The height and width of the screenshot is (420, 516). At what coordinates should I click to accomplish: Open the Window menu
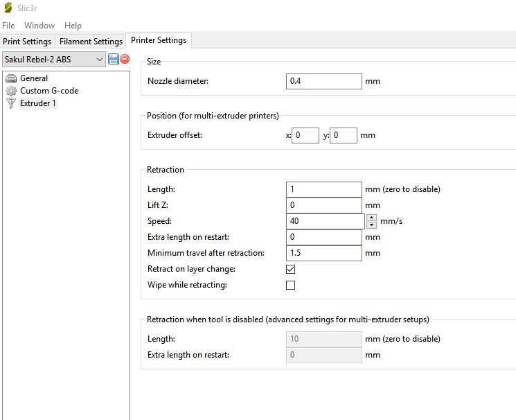[39, 26]
